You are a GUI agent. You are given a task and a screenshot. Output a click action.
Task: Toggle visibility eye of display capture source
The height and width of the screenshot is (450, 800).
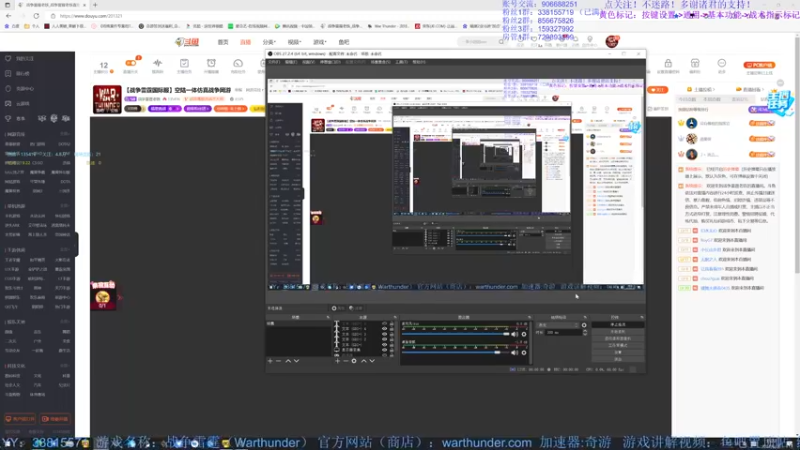pyautogui.click(x=384, y=350)
